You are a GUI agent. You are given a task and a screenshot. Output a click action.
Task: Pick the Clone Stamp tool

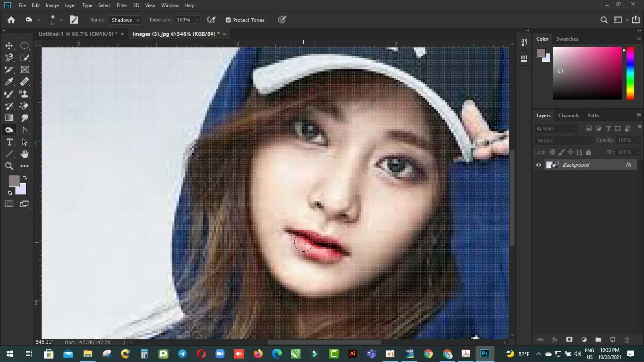[x=24, y=94]
